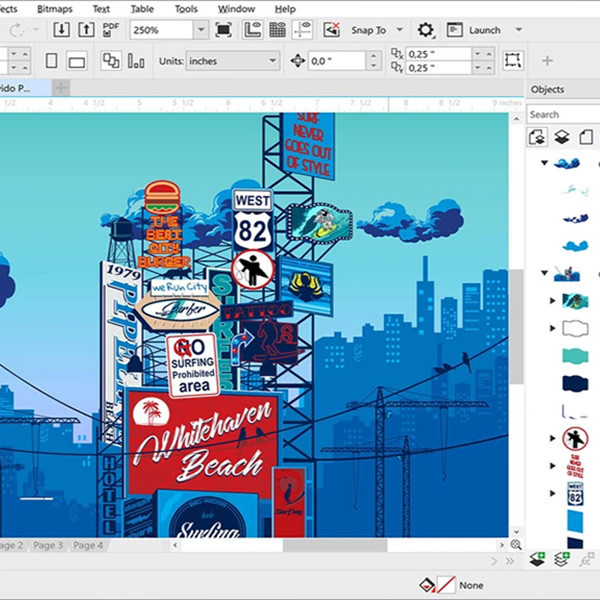The height and width of the screenshot is (600, 600).
Task: Toggle the show guidelines icon
Action: coord(302,30)
